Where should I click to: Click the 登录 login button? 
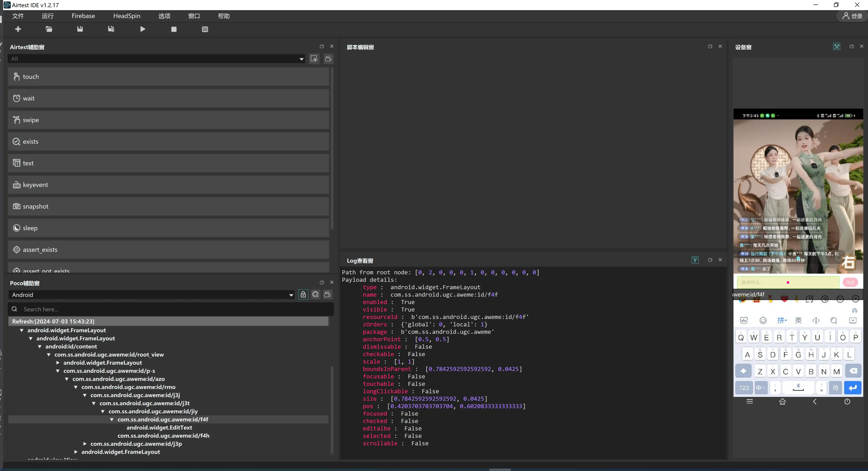coord(852,16)
